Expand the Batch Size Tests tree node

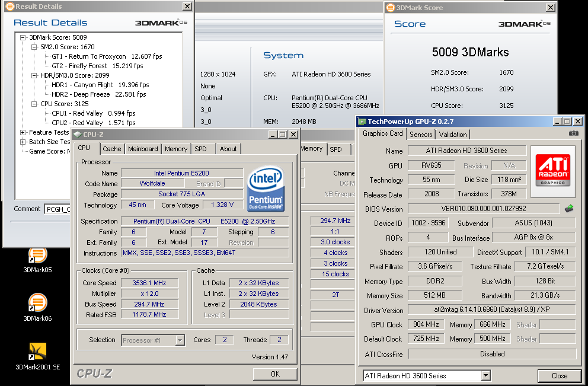(23, 142)
